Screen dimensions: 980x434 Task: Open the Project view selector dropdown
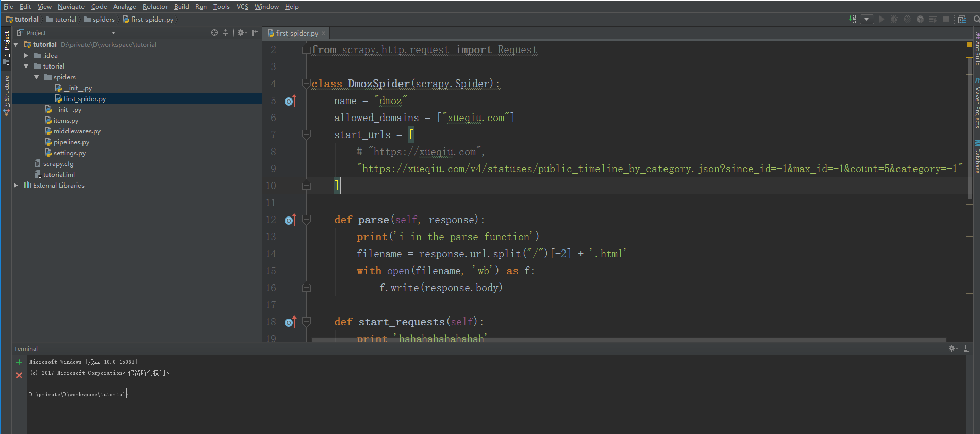(113, 33)
